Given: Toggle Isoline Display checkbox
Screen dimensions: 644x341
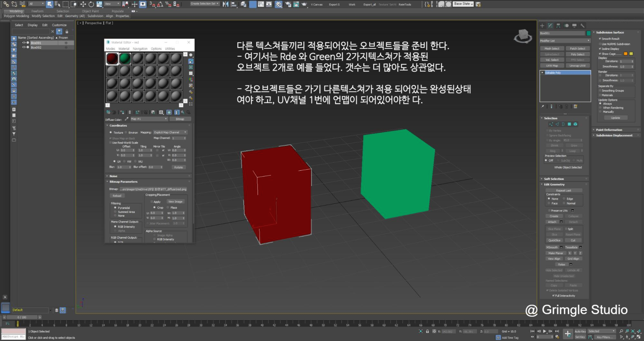Looking at the screenshot, I should [600, 49].
